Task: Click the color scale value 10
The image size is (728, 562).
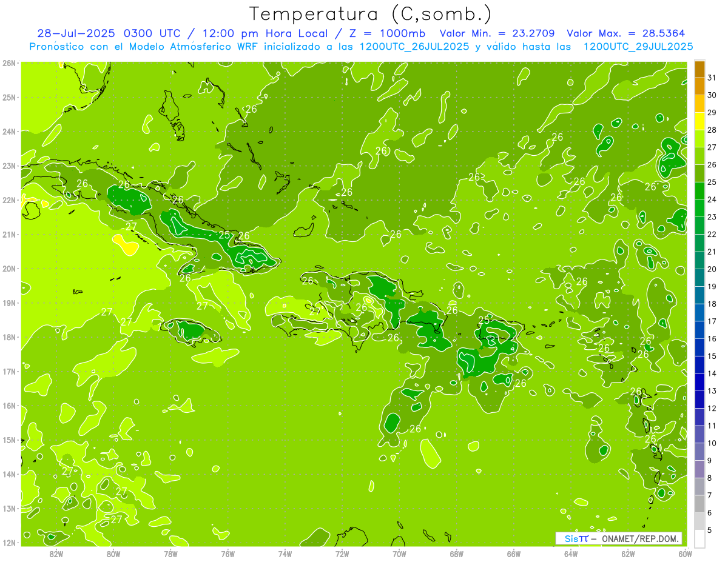Action: pos(712,443)
